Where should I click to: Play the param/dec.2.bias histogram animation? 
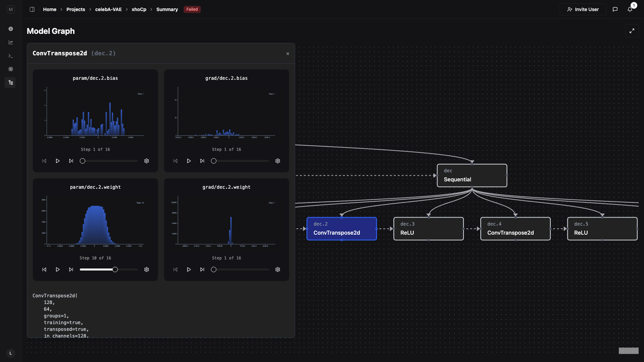click(x=57, y=161)
